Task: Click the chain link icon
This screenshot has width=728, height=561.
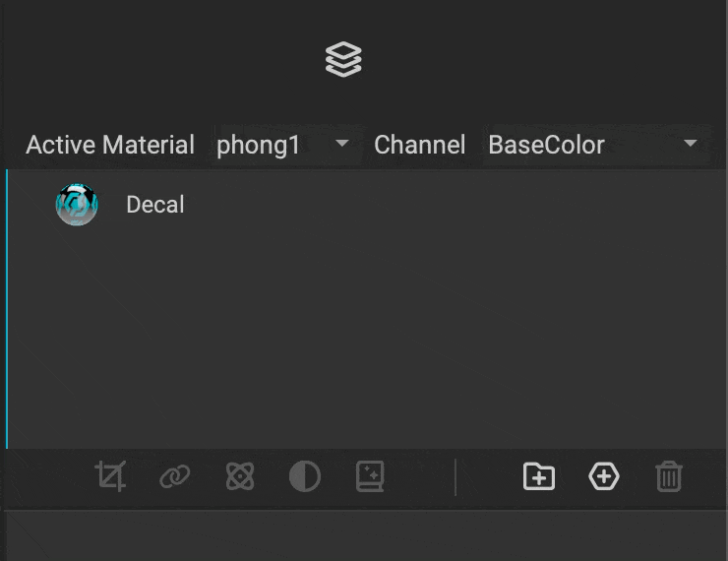Action: tap(175, 477)
